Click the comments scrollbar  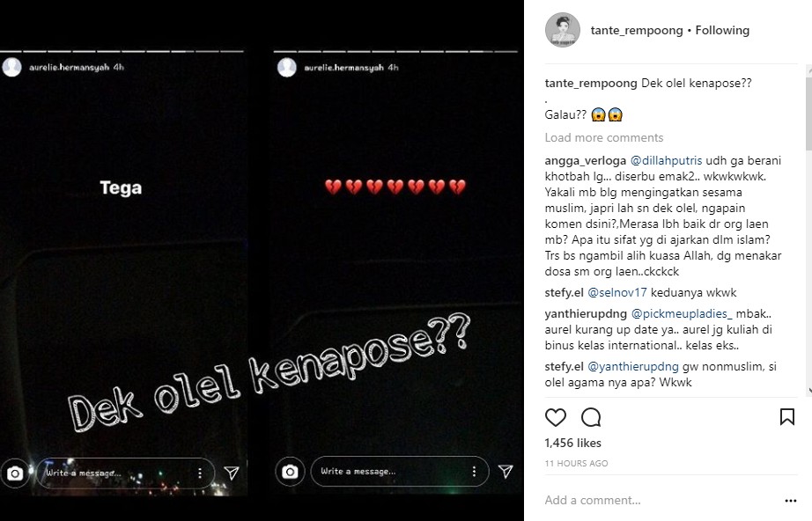[808, 231]
